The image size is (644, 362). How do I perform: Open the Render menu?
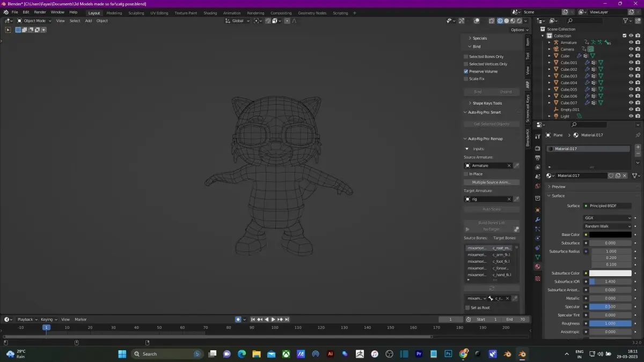tap(40, 12)
